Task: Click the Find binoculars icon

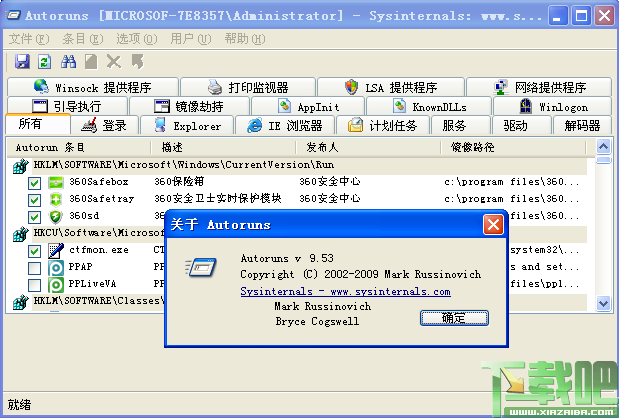Action: click(68, 62)
